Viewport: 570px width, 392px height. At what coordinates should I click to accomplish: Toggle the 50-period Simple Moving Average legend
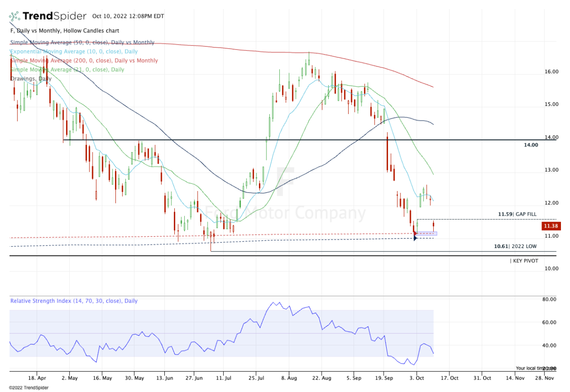pos(82,42)
